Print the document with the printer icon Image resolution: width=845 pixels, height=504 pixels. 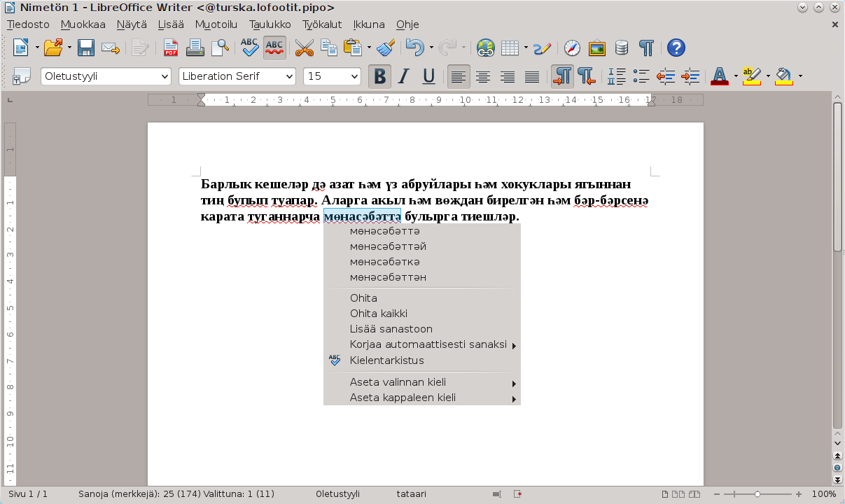coord(195,48)
